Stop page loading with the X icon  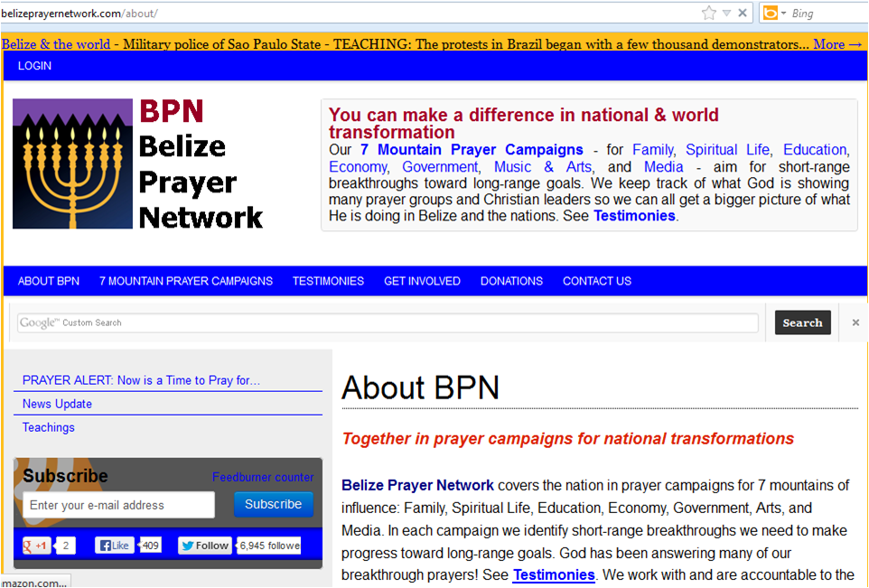click(x=743, y=13)
